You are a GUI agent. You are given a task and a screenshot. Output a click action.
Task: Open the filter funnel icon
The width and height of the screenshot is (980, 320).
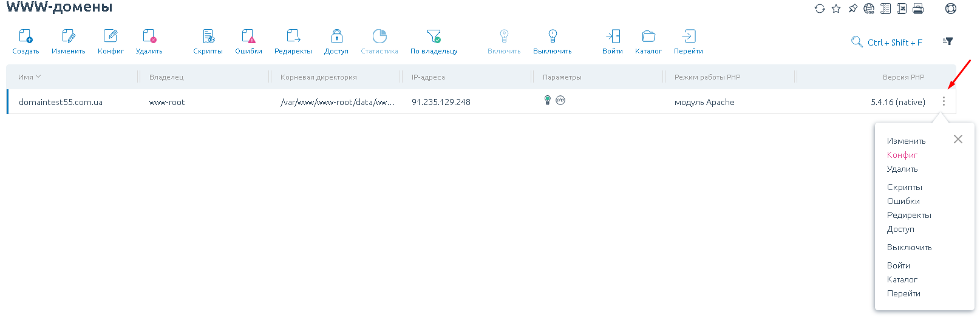tap(947, 41)
